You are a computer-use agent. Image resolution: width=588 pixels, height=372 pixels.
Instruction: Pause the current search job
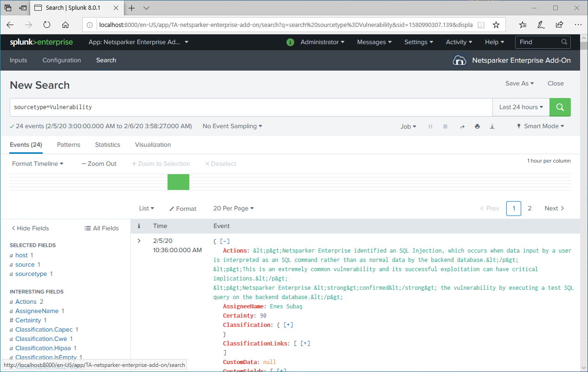click(430, 126)
